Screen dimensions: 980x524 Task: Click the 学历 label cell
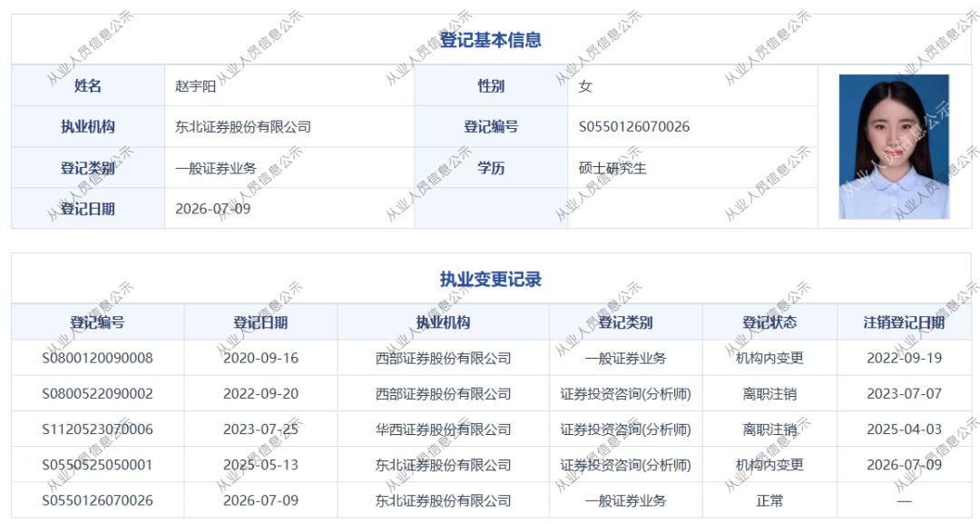click(491, 168)
